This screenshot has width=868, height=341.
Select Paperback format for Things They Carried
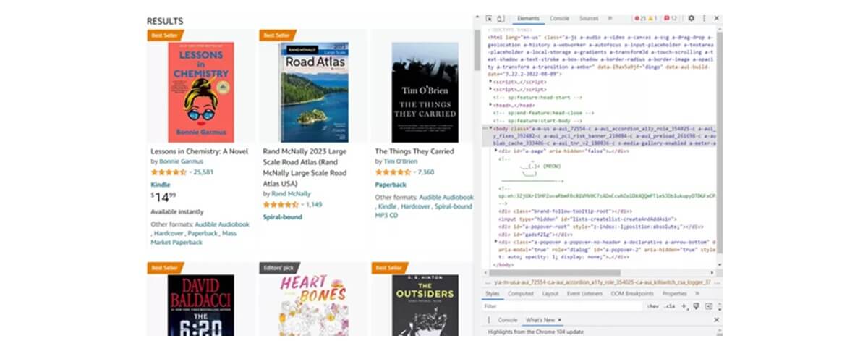pos(391,185)
